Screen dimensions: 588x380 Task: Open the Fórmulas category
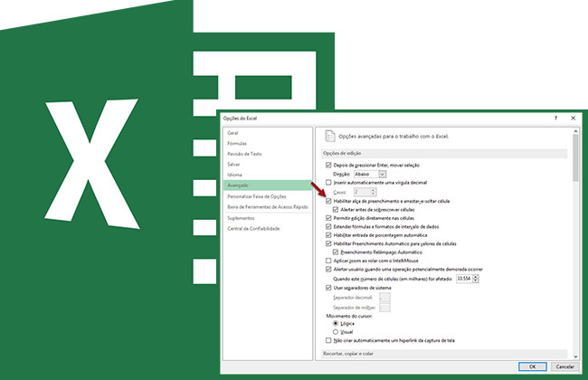(237, 143)
